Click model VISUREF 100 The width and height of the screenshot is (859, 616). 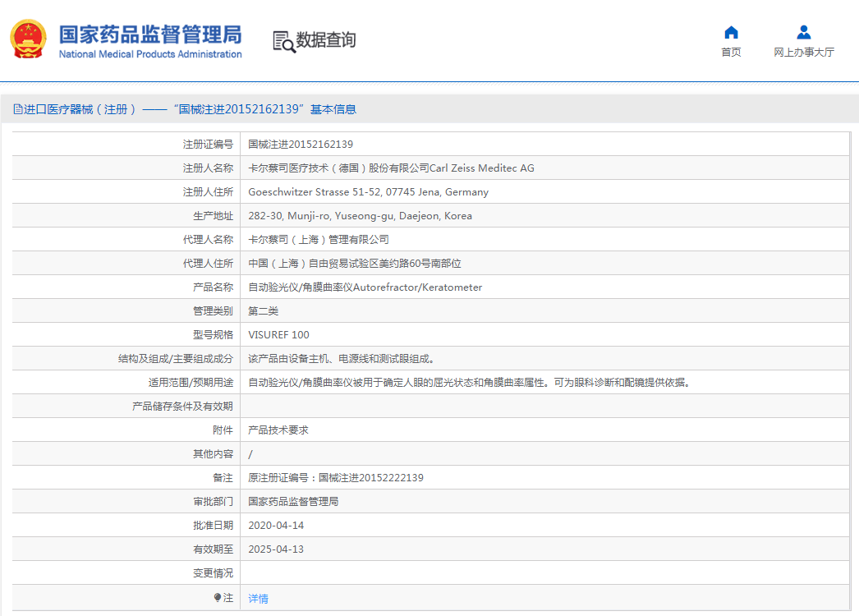pos(278,335)
